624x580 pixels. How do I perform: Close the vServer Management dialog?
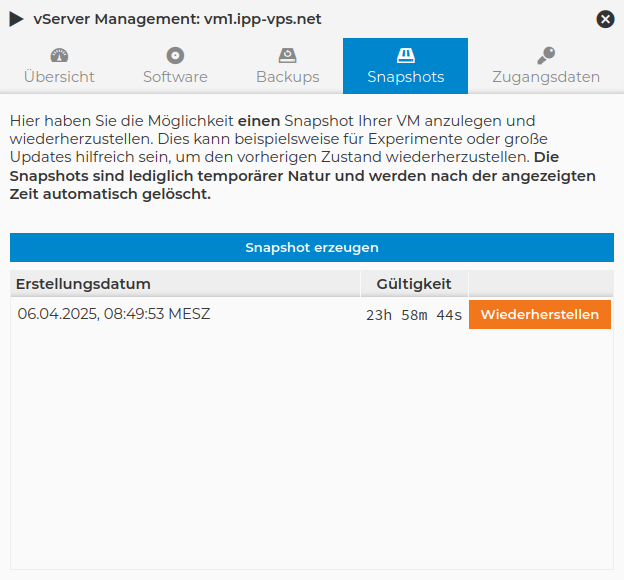tap(605, 19)
